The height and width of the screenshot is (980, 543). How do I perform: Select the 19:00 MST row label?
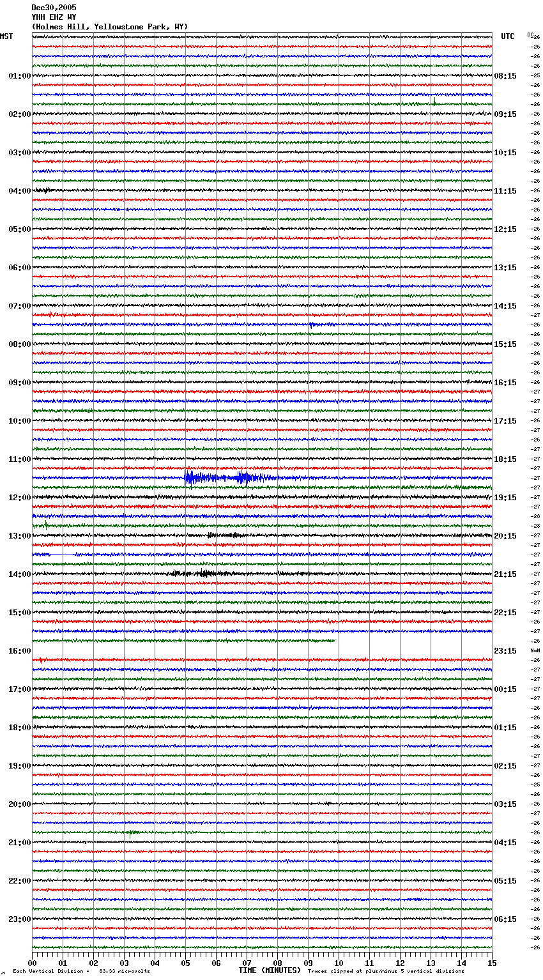click(x=20, y=766)
